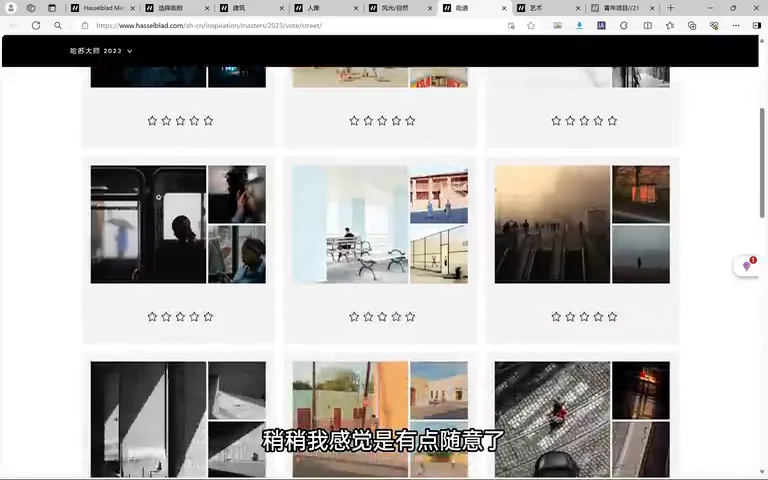Open the tab actions menu icon
The width and height of the screenshot is (768, 480).
pyautogui.click(x=52, y=8)
